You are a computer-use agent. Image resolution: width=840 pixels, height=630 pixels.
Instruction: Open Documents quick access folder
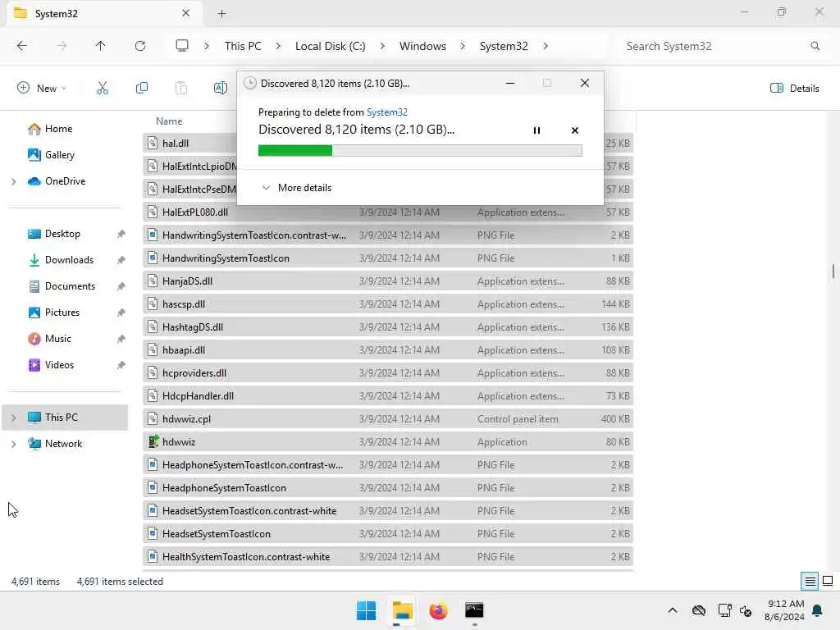70,286
